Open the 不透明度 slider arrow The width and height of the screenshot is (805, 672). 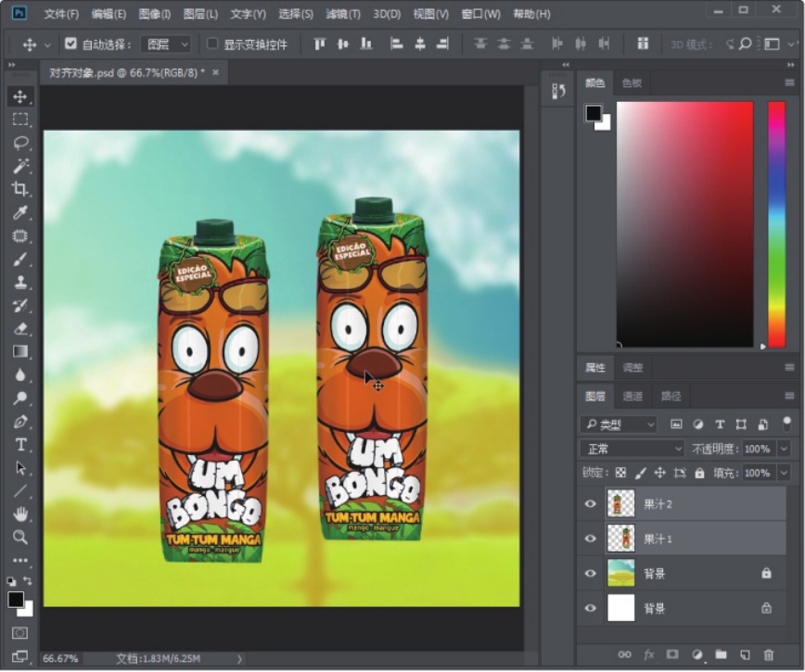pyautogui.click(x=784, y=449)
